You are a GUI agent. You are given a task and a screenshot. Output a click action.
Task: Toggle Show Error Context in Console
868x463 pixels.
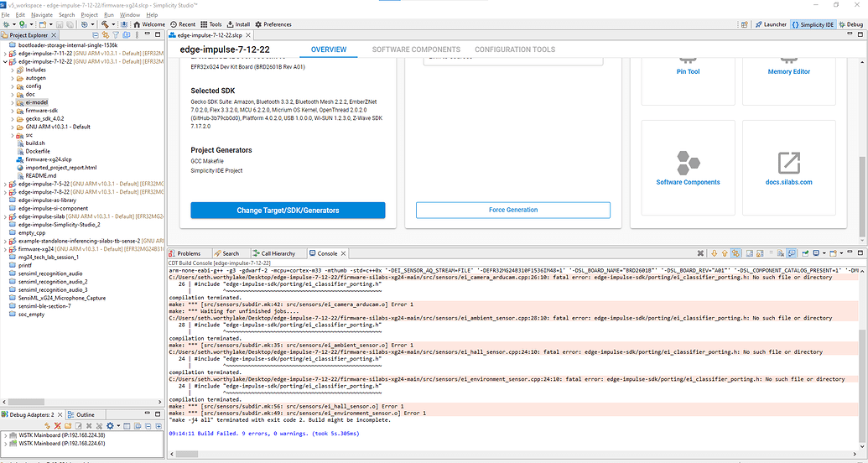[735, 253]
